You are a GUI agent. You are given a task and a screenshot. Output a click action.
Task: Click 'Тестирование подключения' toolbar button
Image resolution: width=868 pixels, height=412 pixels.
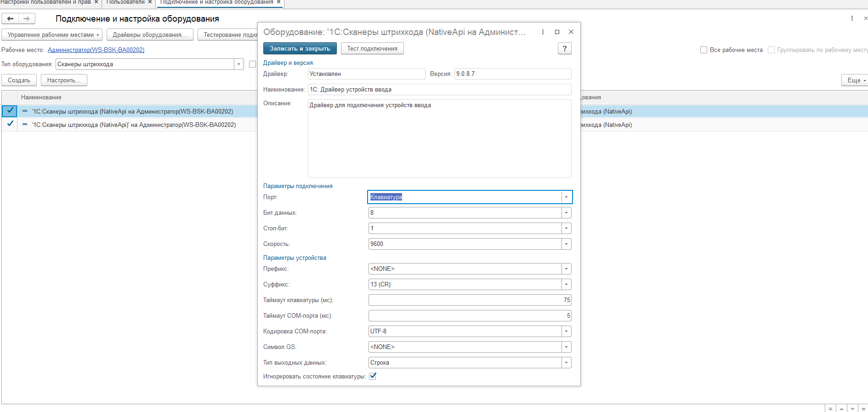228,35
